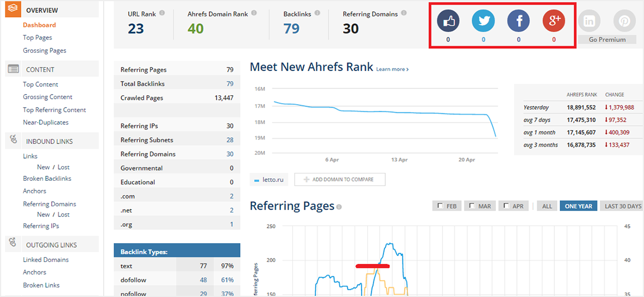Click the thumbs-up likes icon
The image size is (644, 297).
pos(448,22)
